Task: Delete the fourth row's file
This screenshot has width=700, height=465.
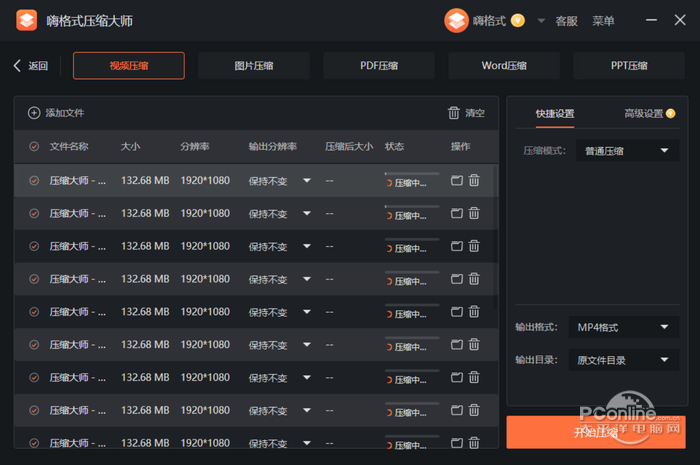Action: tap(474, 279)
